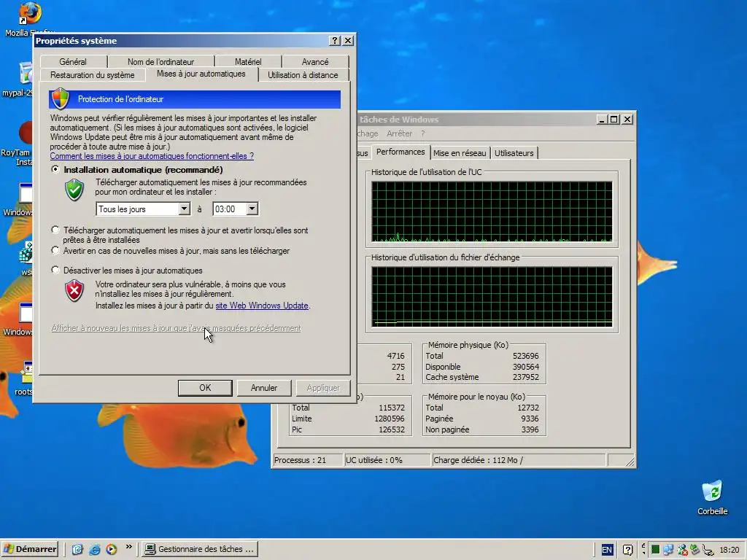Switch to Utilisation à distance tab
The height and width of the screenshot is (560, 747).
coord(303,75)
